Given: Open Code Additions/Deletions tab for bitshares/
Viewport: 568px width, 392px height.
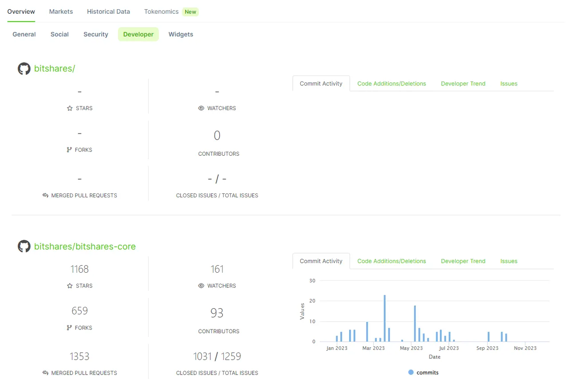Looking at the screenshot, I should tap(392, 83).
